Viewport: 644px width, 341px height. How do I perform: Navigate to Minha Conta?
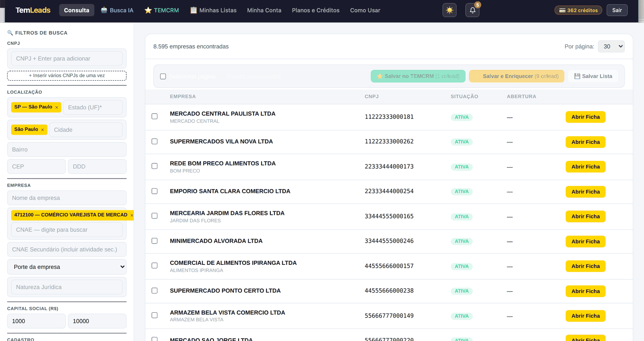(x=264, y=10)
